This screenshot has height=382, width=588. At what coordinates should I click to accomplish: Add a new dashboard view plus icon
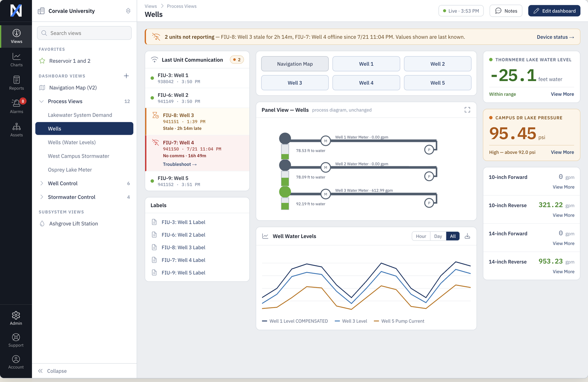point(126,76)
